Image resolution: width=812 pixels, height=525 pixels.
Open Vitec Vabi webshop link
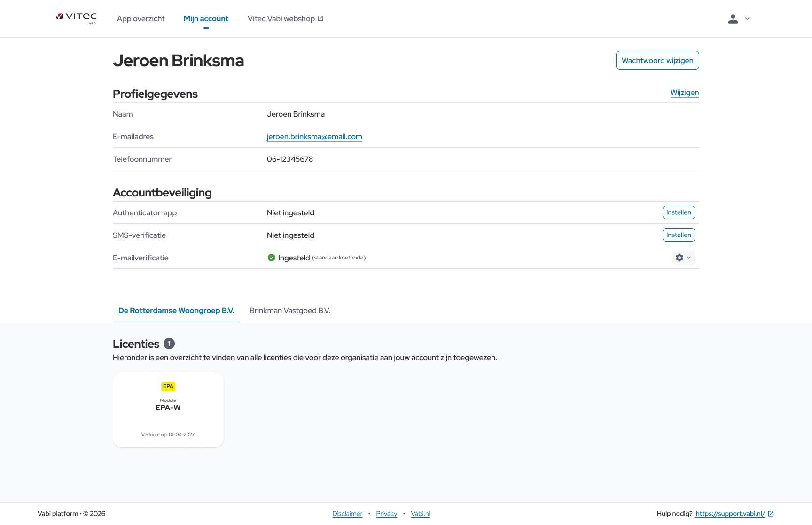click(x=281, y=19)
